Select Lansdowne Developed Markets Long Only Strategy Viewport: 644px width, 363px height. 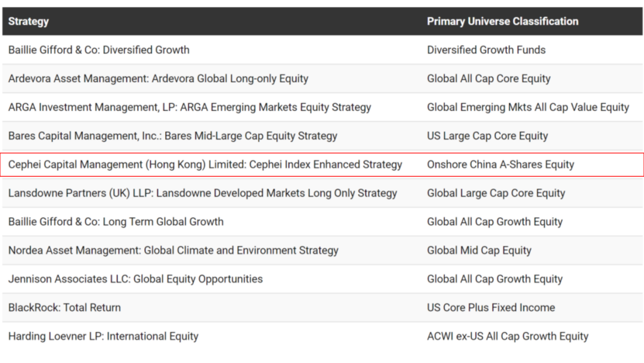pos(203,193)
